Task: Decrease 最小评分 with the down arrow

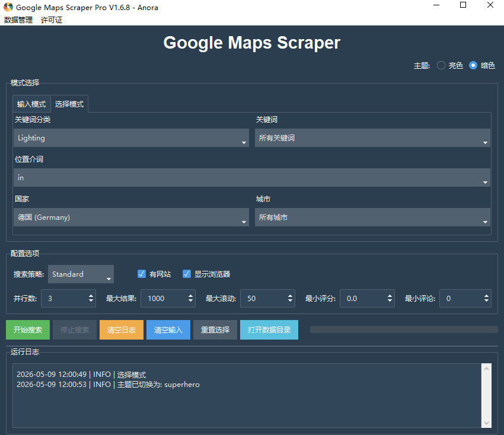Action: (390, 300)
